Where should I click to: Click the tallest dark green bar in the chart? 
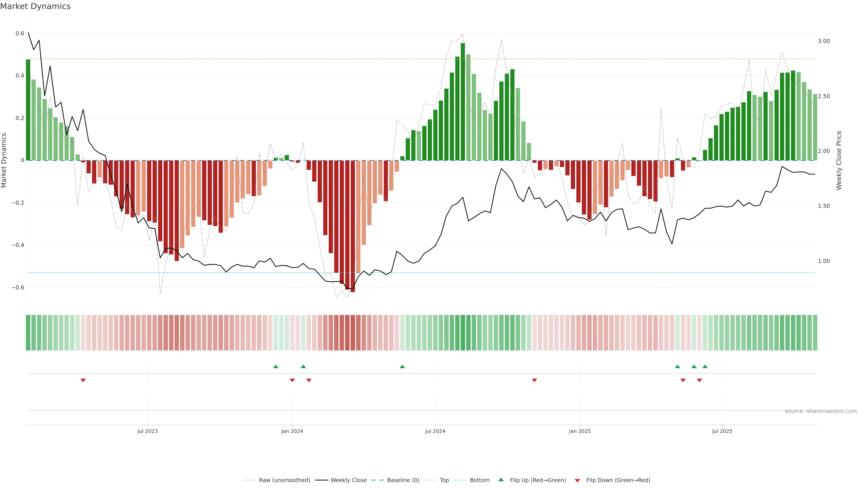click(x=463, y=101)
